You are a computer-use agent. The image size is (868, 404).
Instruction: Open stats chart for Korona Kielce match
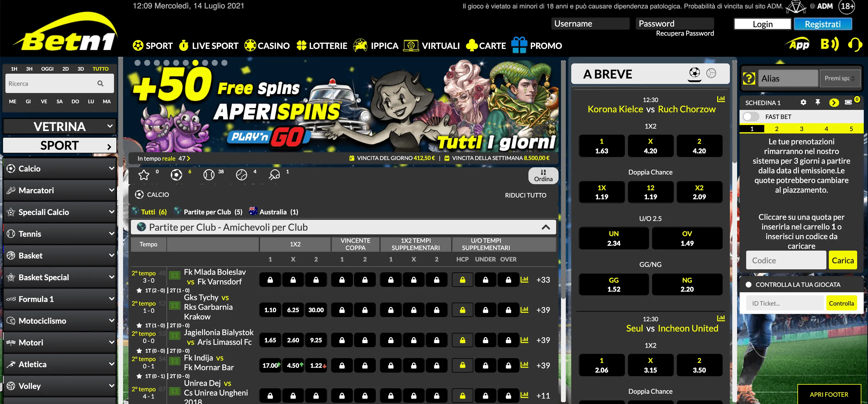coord(721,99)
